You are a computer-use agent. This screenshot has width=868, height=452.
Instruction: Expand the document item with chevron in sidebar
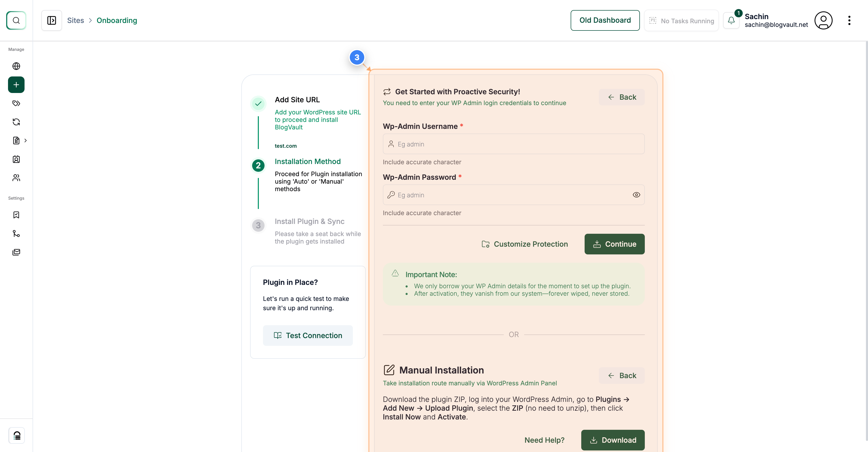click(26, 141)
